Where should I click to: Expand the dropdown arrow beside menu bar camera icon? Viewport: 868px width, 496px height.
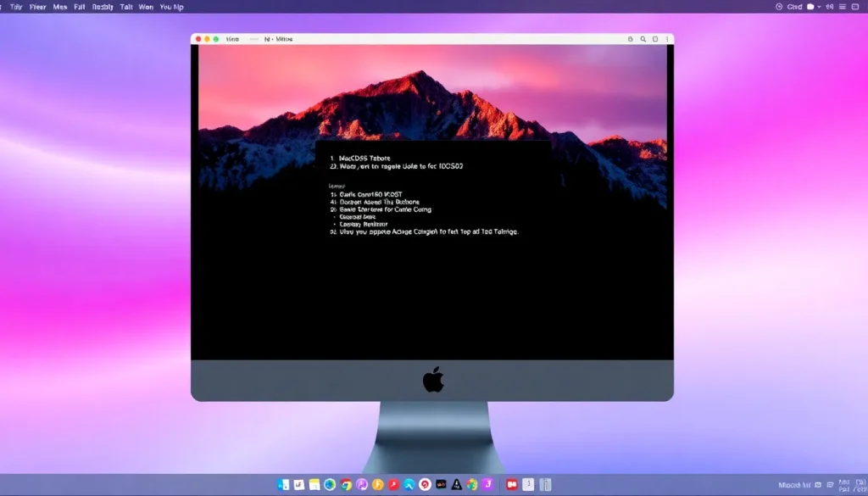pos(819,7)
